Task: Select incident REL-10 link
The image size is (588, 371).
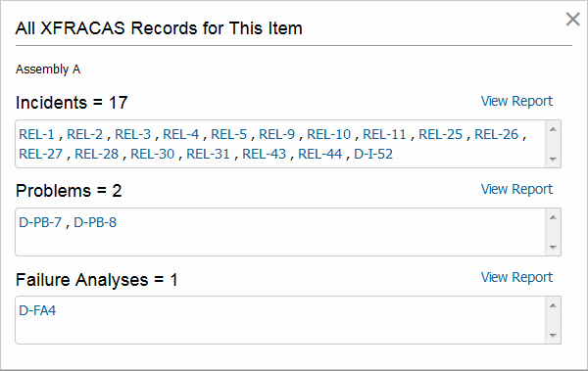Action: click(x=329, y=134)
